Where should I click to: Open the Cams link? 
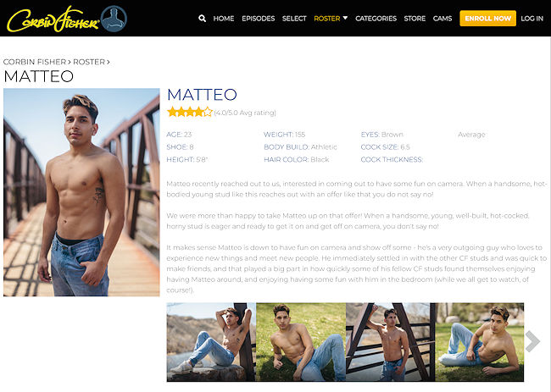point(442,19)
